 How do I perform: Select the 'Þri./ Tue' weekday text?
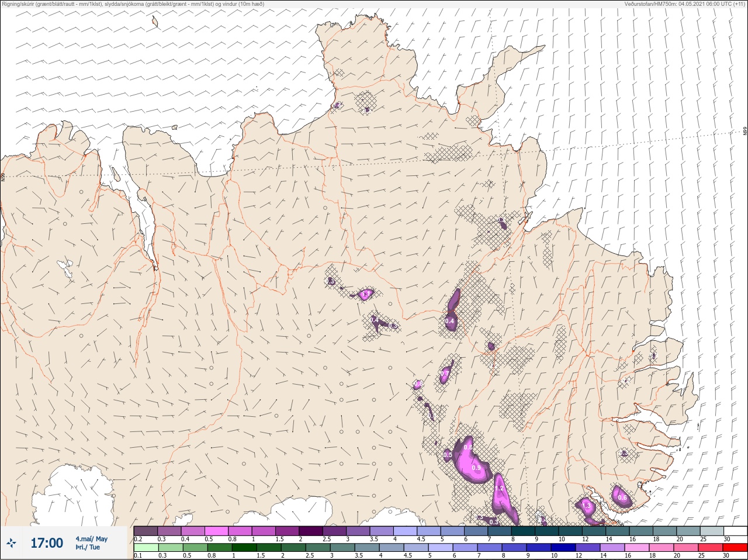tap(88, 547)
